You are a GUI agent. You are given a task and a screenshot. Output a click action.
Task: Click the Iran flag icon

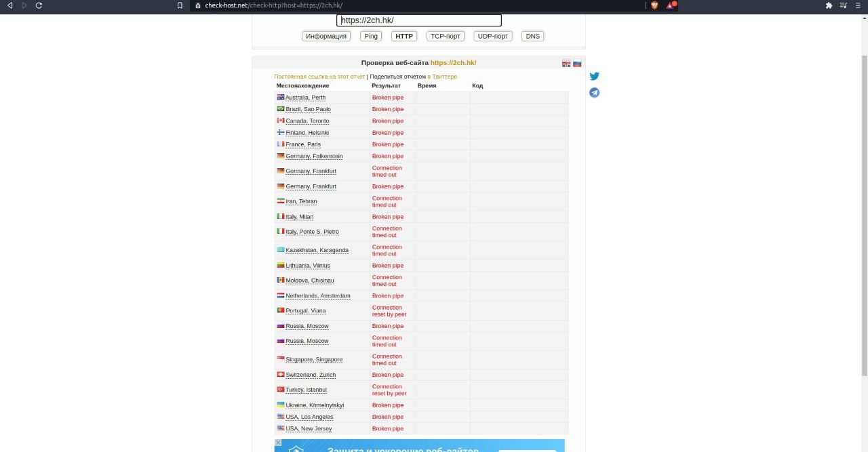coord(281,201)
